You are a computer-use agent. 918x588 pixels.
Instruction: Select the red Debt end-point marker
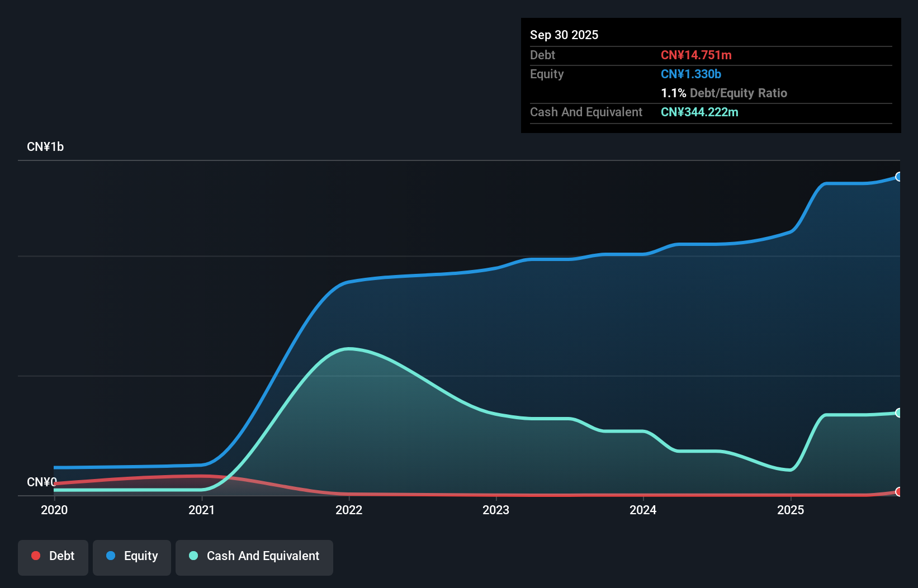click(898, 492)
